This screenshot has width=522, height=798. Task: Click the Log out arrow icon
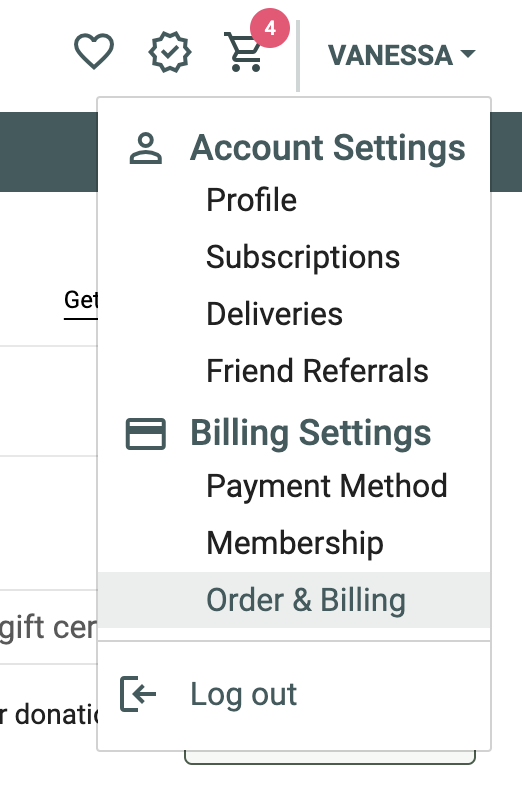(x=138, y=694)
